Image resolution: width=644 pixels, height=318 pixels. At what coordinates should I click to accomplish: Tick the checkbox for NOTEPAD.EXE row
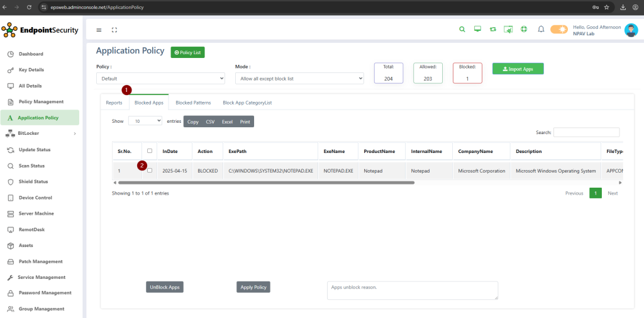point(149,170)
